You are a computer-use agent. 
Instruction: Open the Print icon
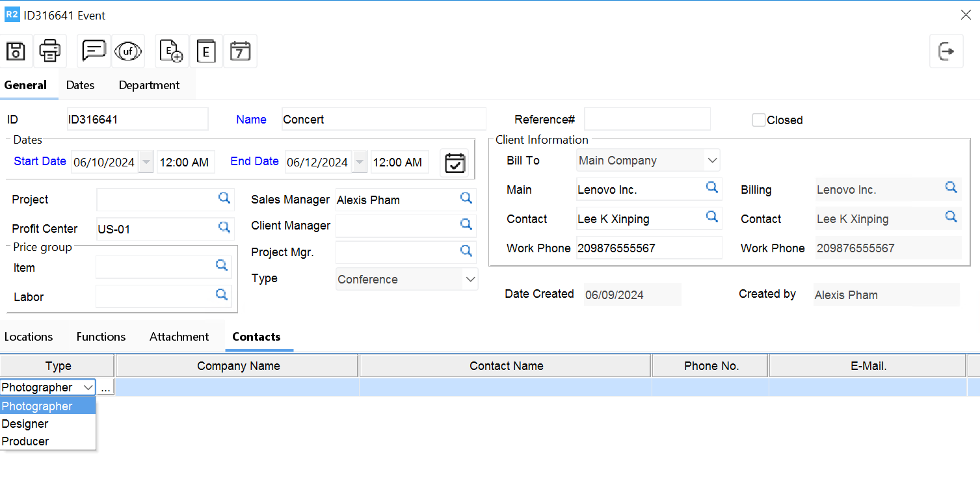pyautogui.click(x=50, y=51)
